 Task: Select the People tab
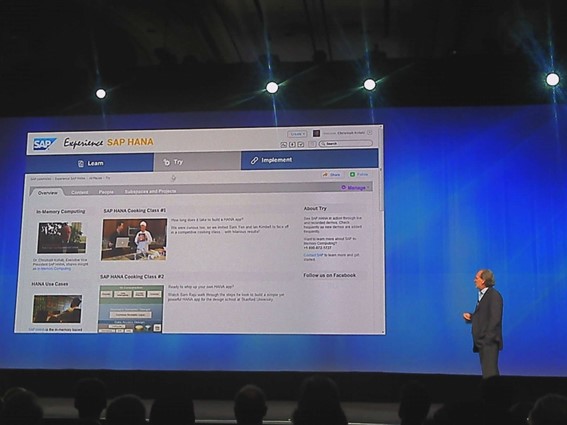(106, 192)
